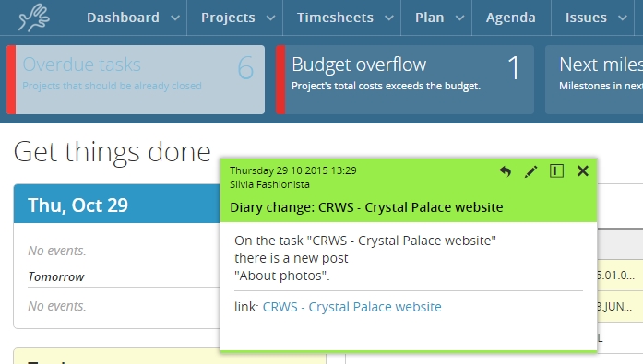Select the Timesheets menu label
The height and width of the screenshot is (364, 643).
335,18
